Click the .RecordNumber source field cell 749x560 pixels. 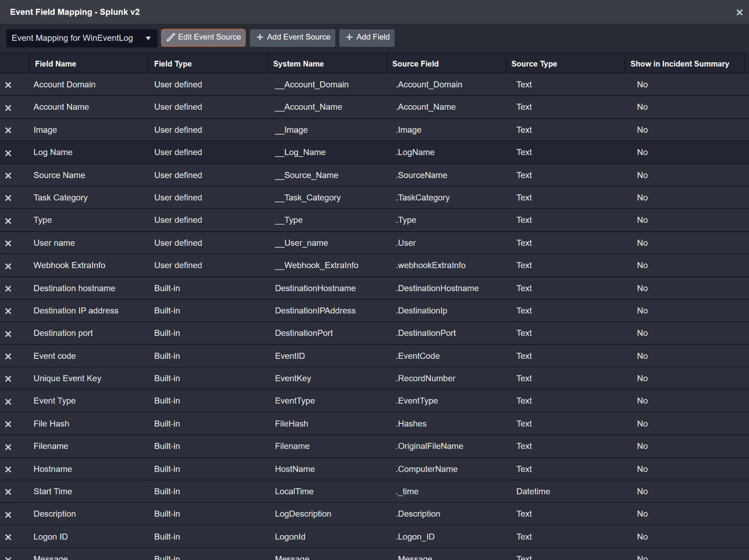pyautogui.click(x=426, y=378)
